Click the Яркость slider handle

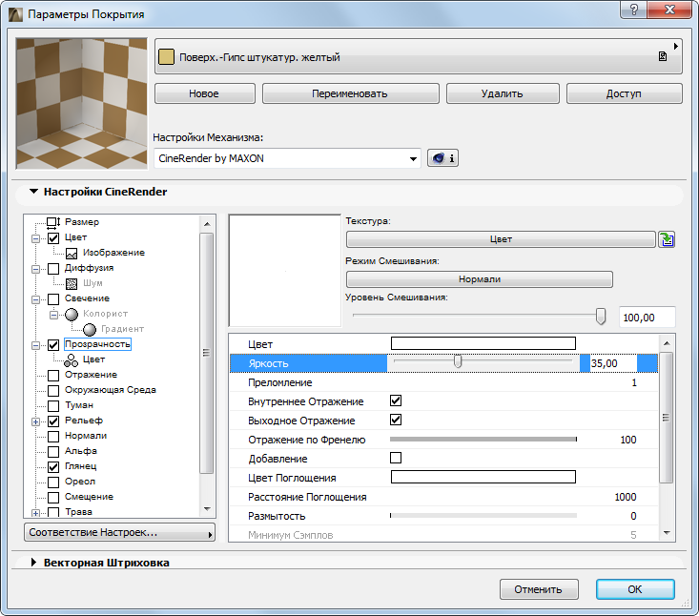point(458,361)
